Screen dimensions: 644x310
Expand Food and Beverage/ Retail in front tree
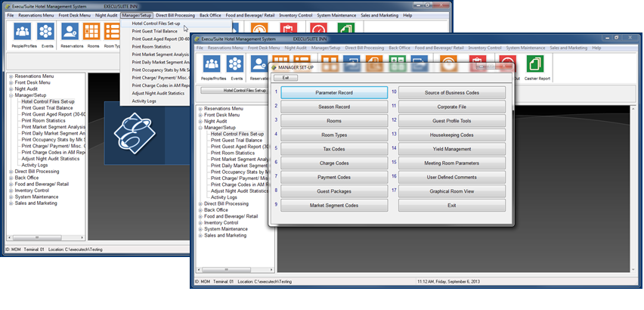200,216
